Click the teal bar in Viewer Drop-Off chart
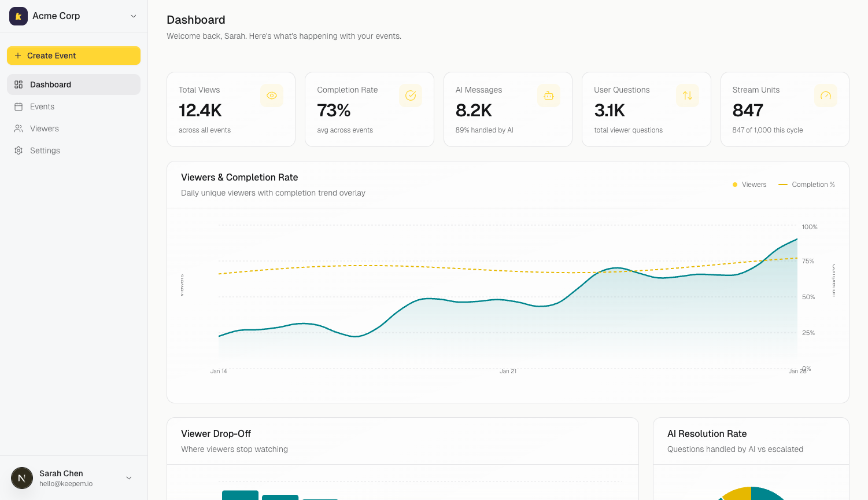The image size is (868, 500). [240, 496]
